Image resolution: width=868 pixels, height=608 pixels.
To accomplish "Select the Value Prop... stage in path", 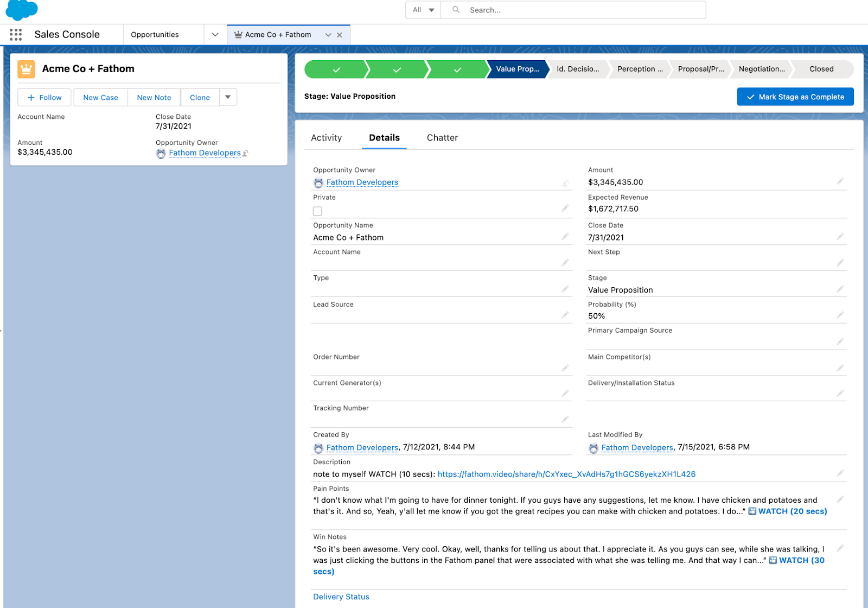I will [518, 69].
